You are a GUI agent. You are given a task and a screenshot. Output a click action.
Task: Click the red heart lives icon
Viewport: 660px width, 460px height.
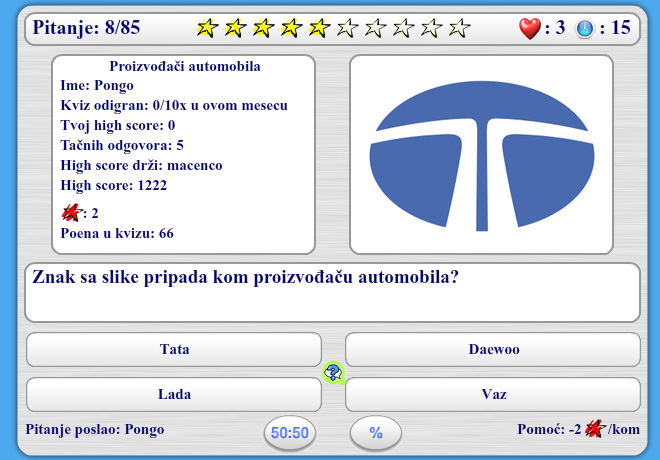(530, 28)
